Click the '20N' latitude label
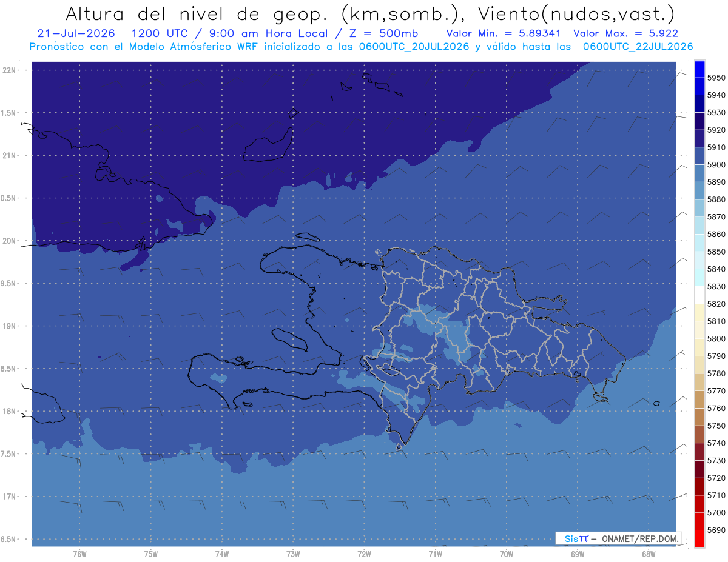Screen dimensions: 728x562 [9, 241]
